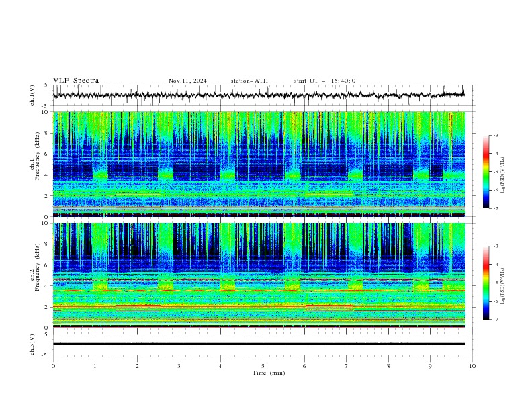This screenshot has width=532, height=411.
Task: Click the ch.1 spectrogram color scale bar
Action: coord(486,172)
